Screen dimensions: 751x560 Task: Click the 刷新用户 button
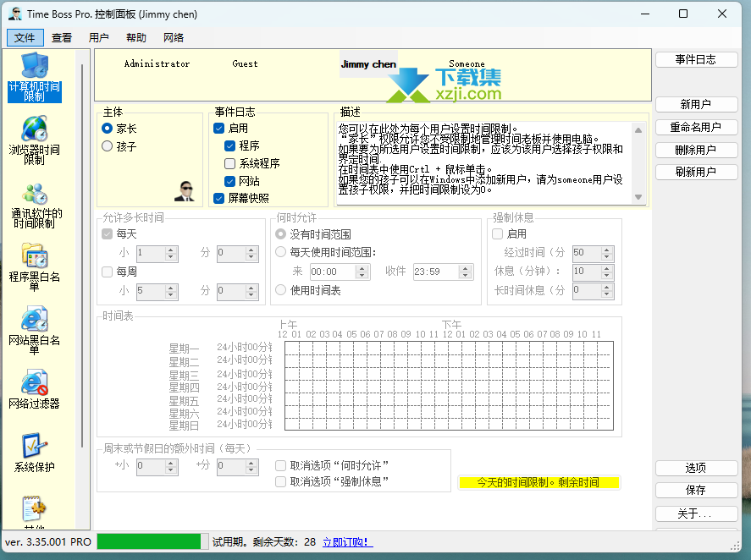(696, 172)
